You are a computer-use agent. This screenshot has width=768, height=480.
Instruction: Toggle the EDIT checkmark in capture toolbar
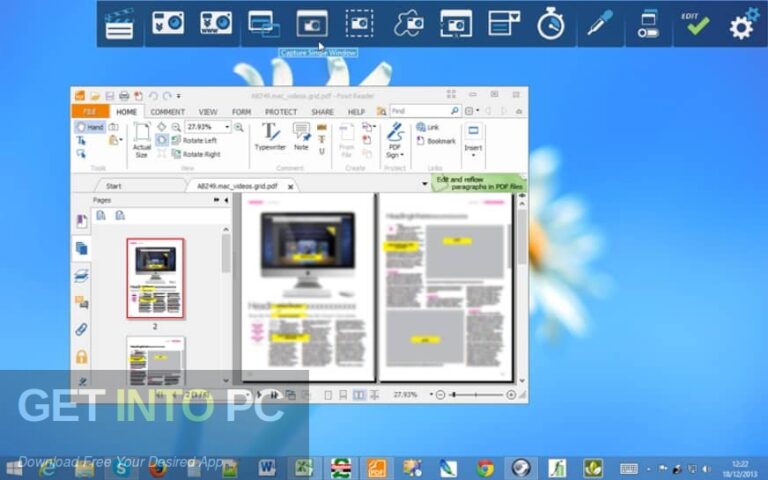click(696, 24)
